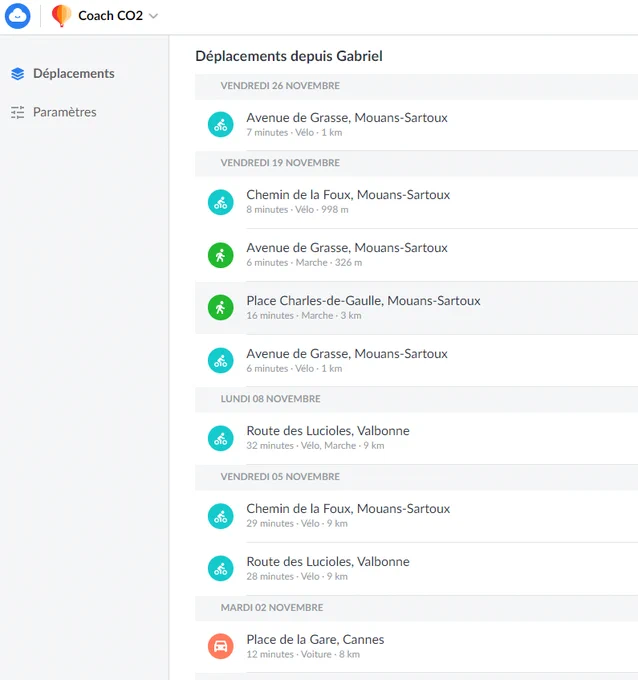Open the 6 minutes Vélo 1 km trip
Viewport: 638px width, 680px height.
pyautogui.click(x=416, y=360)
